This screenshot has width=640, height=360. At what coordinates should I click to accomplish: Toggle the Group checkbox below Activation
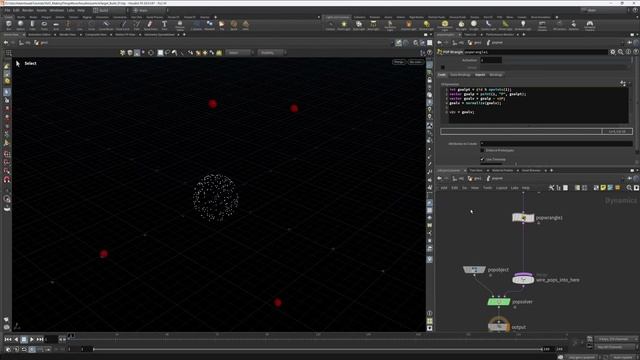(x=443, y=67)
